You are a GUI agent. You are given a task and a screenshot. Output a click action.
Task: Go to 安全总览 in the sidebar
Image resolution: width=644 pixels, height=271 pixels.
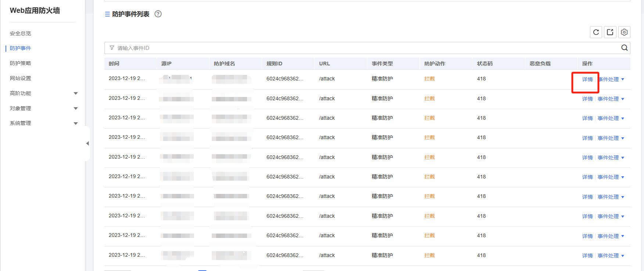pos(21,33)
